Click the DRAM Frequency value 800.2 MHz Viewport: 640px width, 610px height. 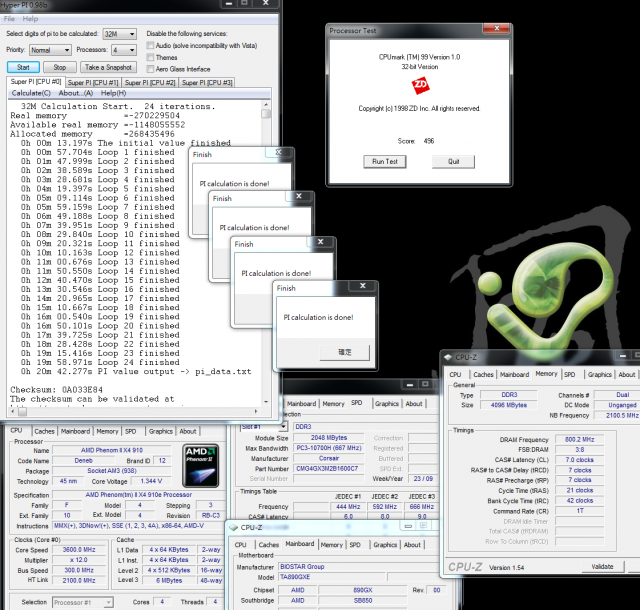(580, 439)
